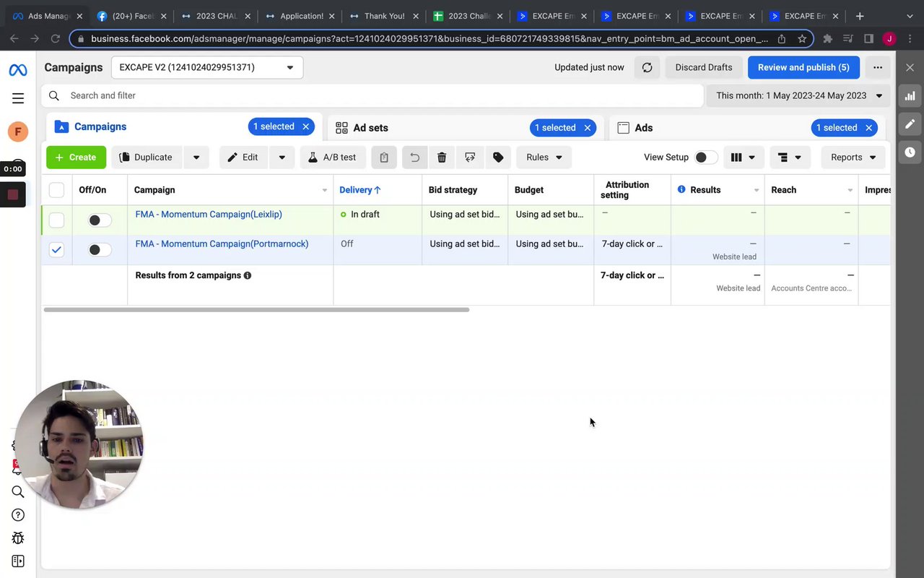Viewport: 924px width, 578px height.
Task: Open the Rules dropdown
Action: [x=544, y=158]
